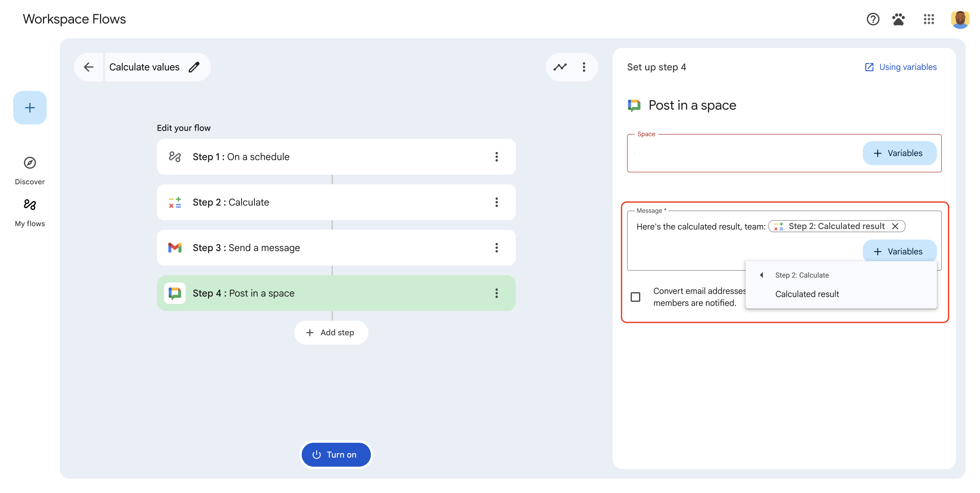
Task: Click the Google Chat icon on Step 4
Action: (175, 293)
